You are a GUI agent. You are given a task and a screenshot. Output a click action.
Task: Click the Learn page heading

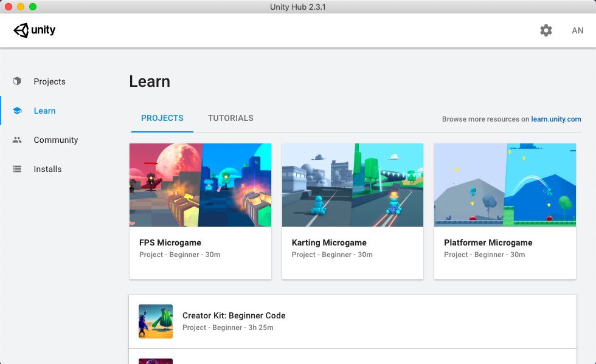(150, 81)
